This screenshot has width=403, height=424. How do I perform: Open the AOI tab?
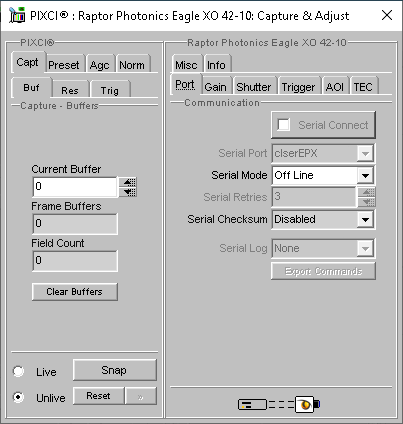[335, 87]
